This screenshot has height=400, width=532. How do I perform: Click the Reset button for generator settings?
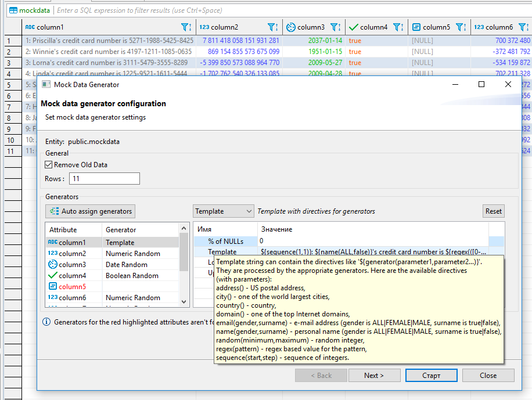coord(493,211)
